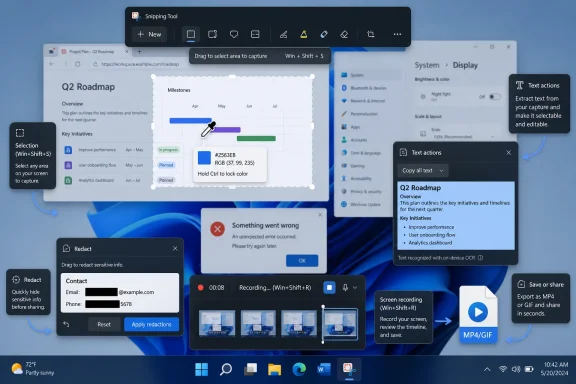This screenshot has height=384, width=576.
Task: Click the System breadcrumb in Settings
Action: [426, 65]
